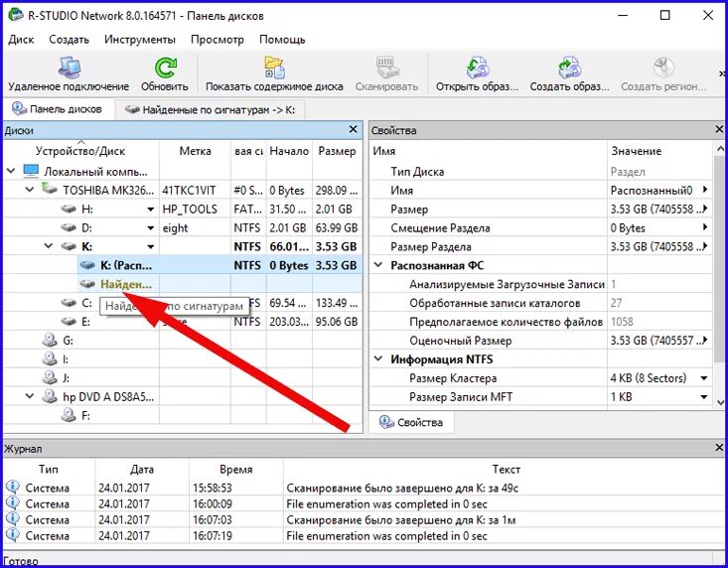Viewport: 728px width, 568px height.
Task: Collapse the Локальный компьютер tree node
Action: point(11,171)
